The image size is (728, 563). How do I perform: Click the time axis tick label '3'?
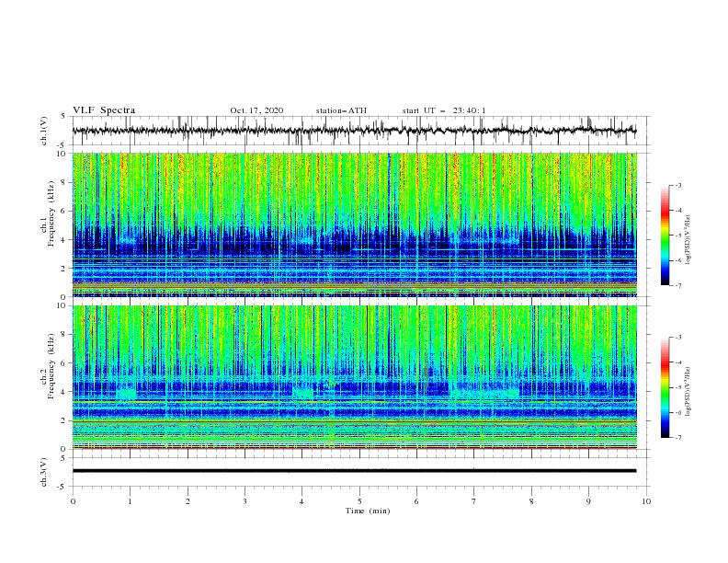pyautogui.click(x=245, y=501)
